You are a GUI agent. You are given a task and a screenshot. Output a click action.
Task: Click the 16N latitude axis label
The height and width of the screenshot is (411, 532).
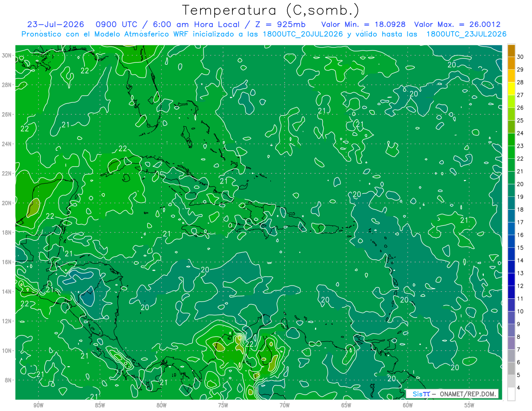point(8,262)
